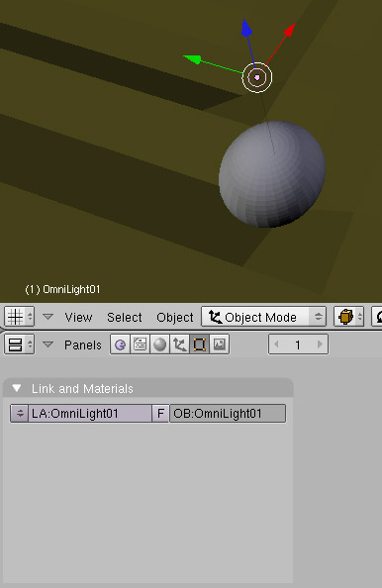Open the Object Mode dropdown
This screenshot has width=382, height=588.
click(263, 317)
